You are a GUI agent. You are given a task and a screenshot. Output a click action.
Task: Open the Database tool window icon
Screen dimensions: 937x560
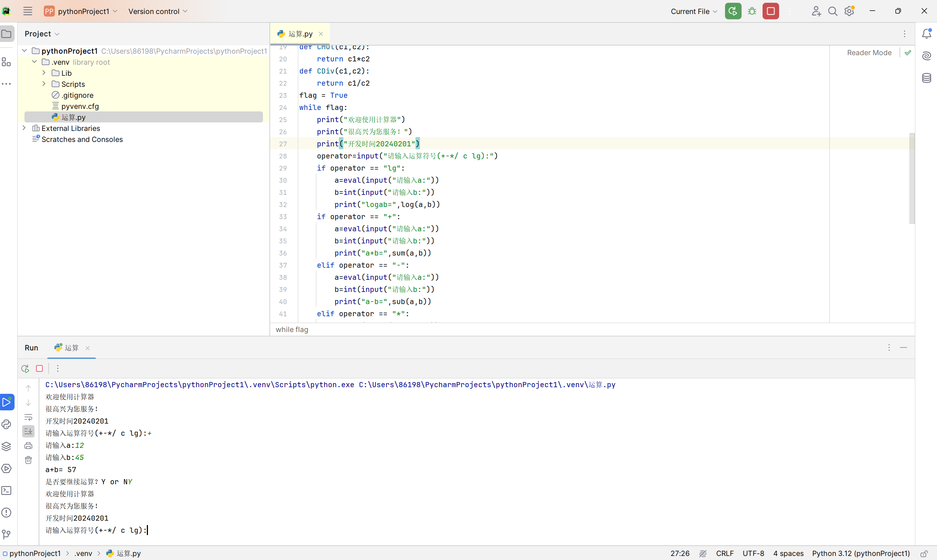coord(926,78)
